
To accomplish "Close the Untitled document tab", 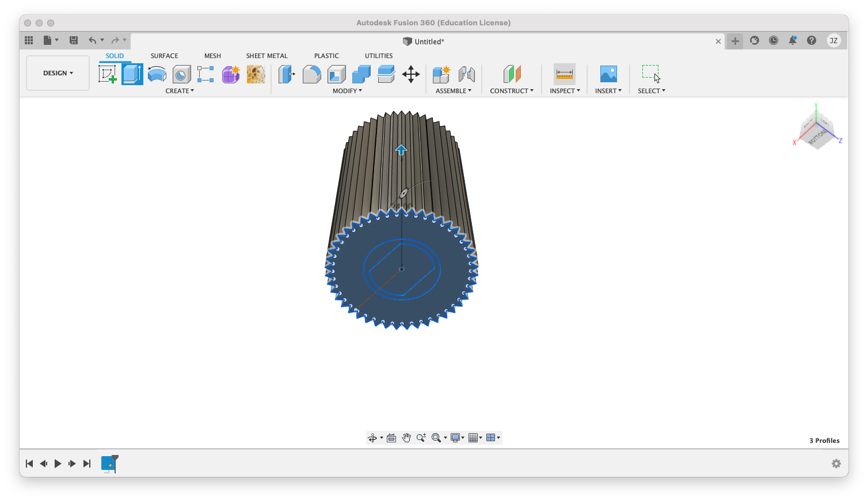I will tap(718, 41).
